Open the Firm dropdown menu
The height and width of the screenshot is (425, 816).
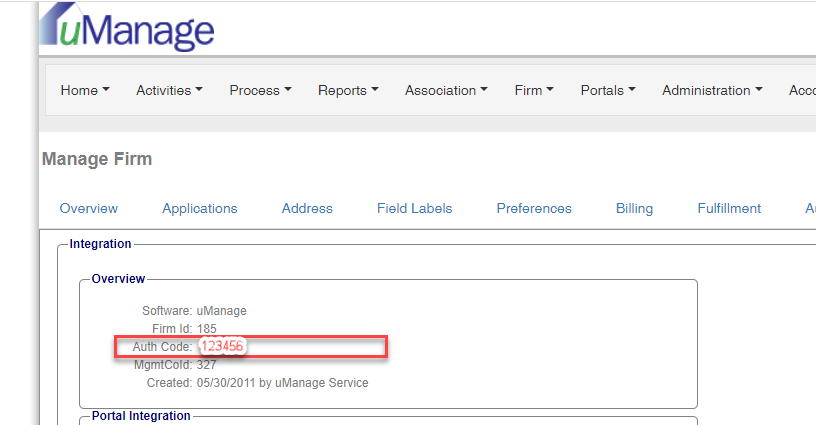pos(534,91)
